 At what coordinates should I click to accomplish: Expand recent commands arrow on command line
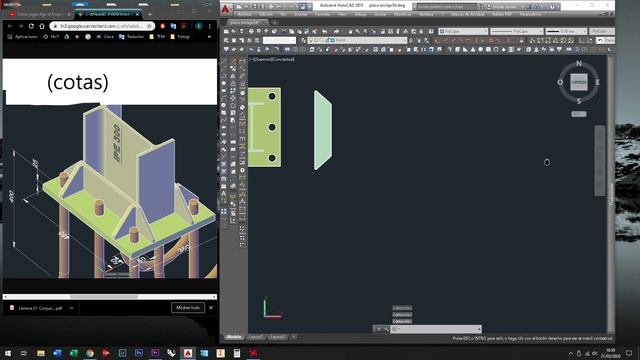479,329
